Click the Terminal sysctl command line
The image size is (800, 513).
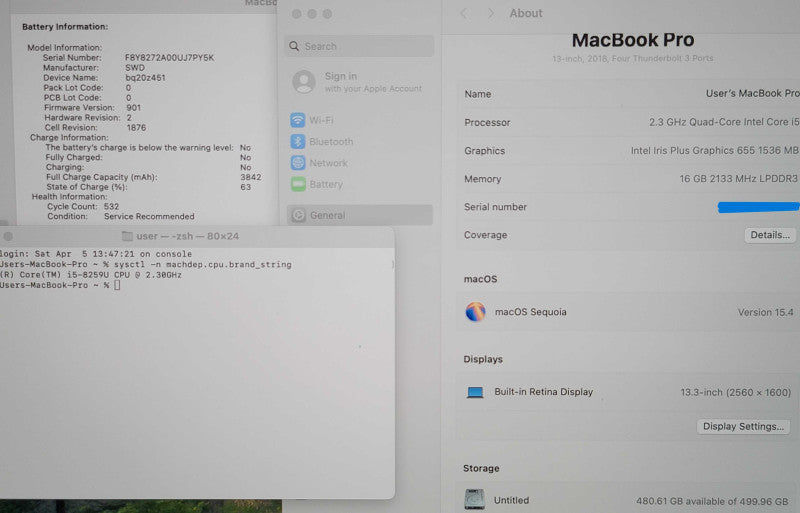(145, 264)
